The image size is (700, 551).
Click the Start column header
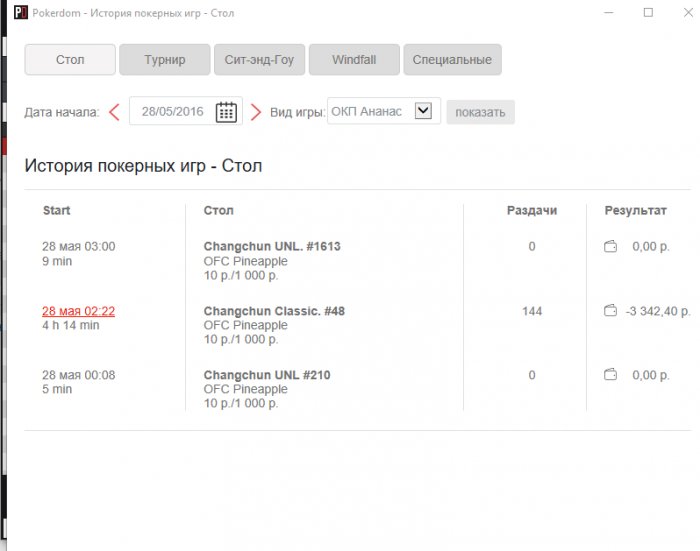pos(57,211)
